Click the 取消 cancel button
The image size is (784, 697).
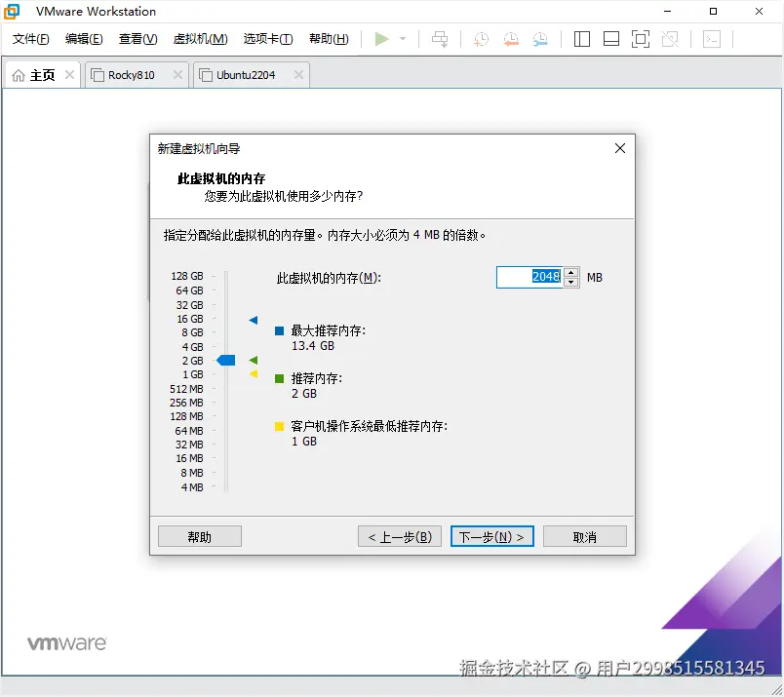pos(584,536)
